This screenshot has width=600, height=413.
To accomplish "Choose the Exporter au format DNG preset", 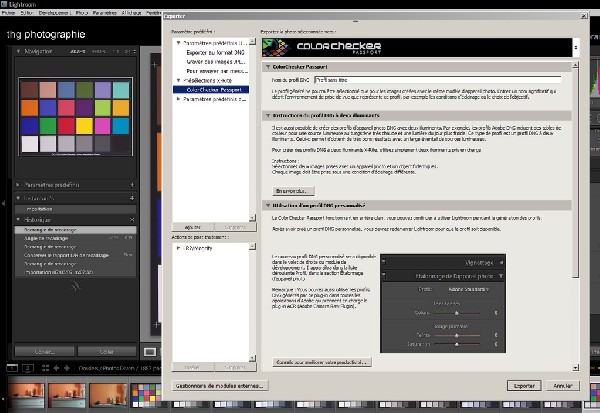I will [x=215, y=52].
